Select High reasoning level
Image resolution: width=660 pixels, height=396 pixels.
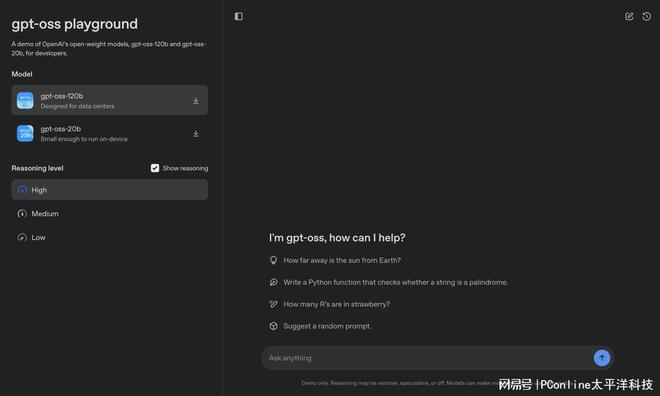click(x=109, y=190)
